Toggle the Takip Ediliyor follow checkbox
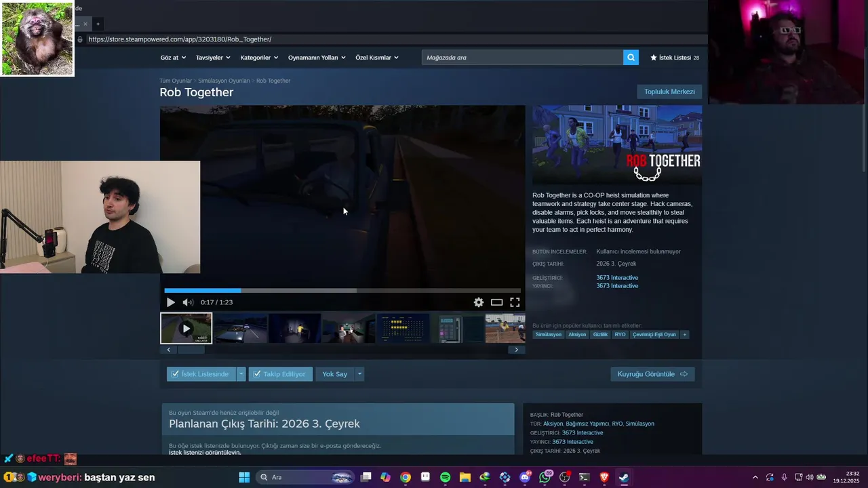Image resolution: width=868 pixels, height=488 pixels. pos(281,374)
